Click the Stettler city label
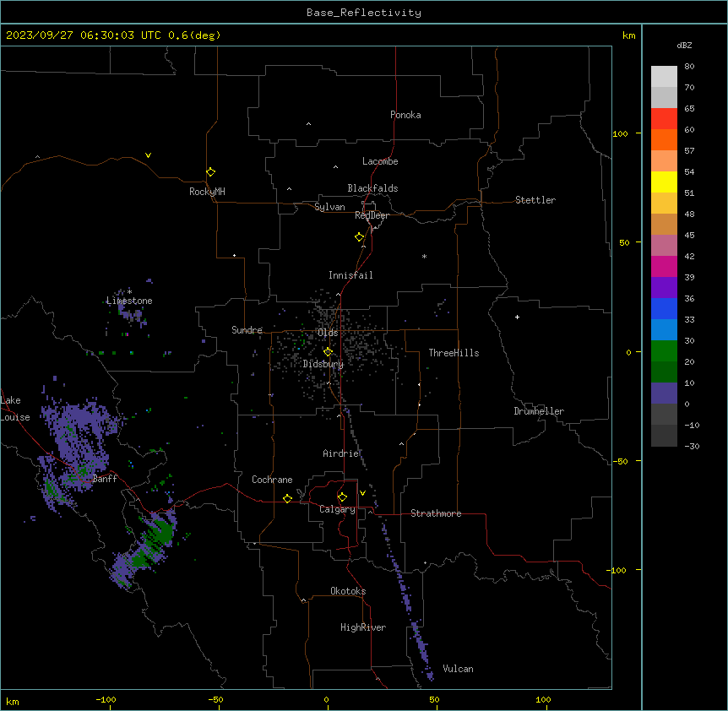Viewport: 728px width, 711px height. pos(535,200)
